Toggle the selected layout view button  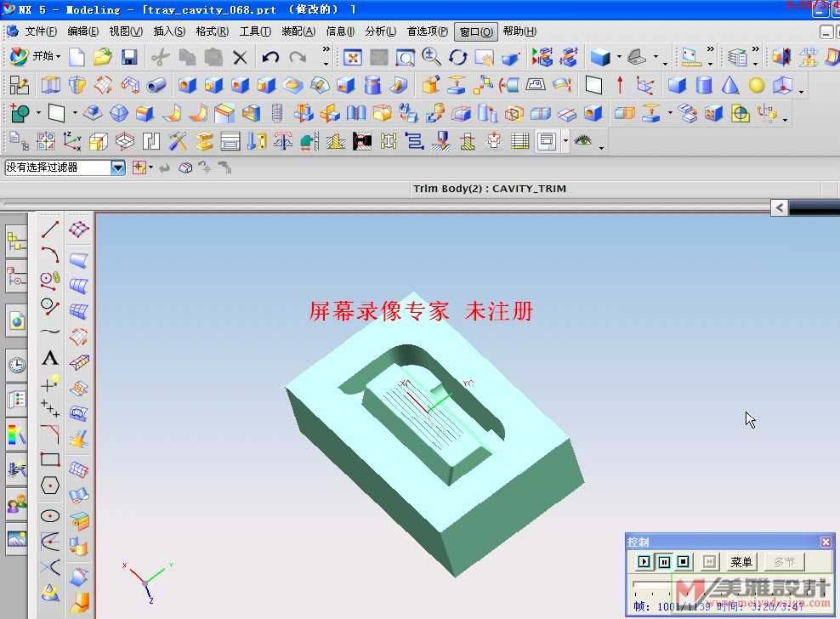coord(547,141)
